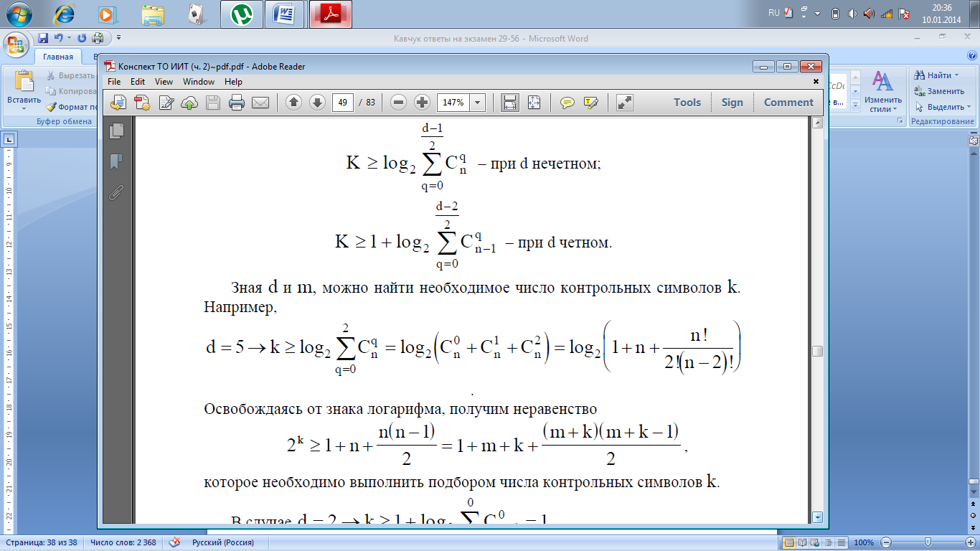The width and height of the screenshot is (980, 551).
Task: Select the highlight text tool
Action: (x=591, y=103)
